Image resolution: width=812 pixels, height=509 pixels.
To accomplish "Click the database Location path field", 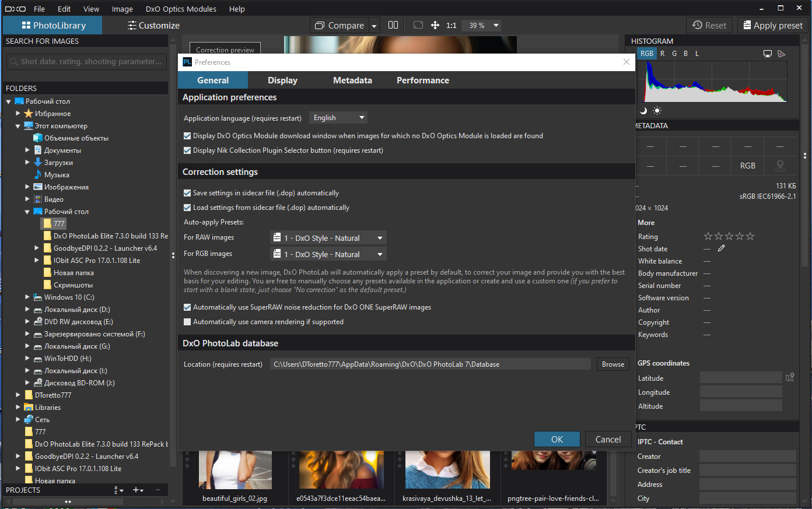I will click(430, 364).
